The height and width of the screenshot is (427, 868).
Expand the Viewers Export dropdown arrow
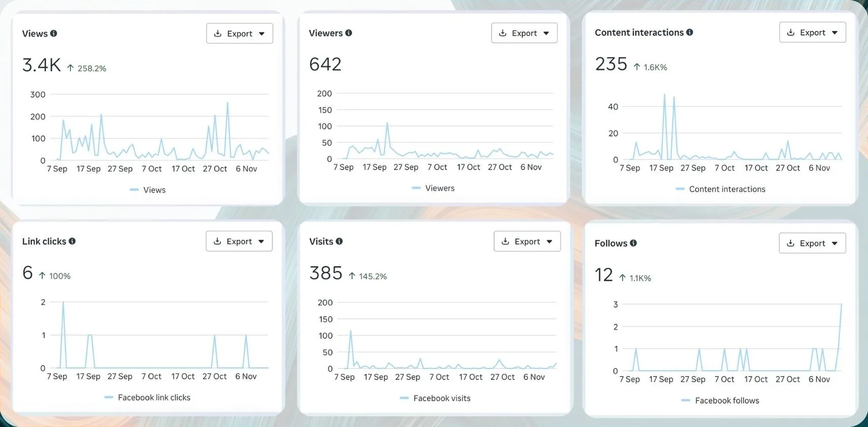pyautogui.click(x=546, y=34)
